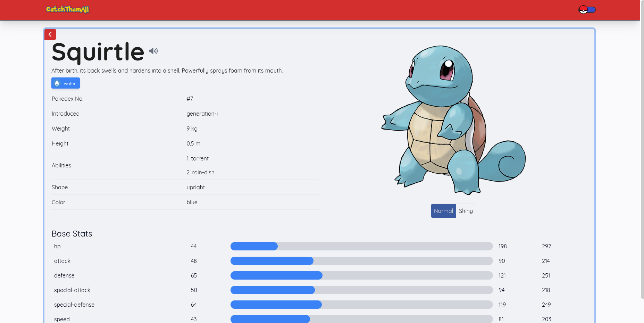Click the description text about its shell
Viewport: 644px width, 323px height.
tap(167, 71)
